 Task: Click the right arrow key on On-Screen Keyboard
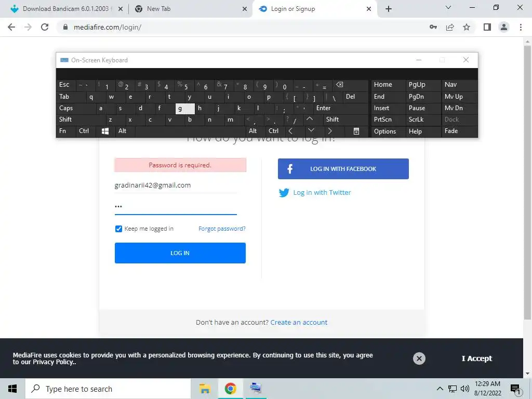point(329,131)
